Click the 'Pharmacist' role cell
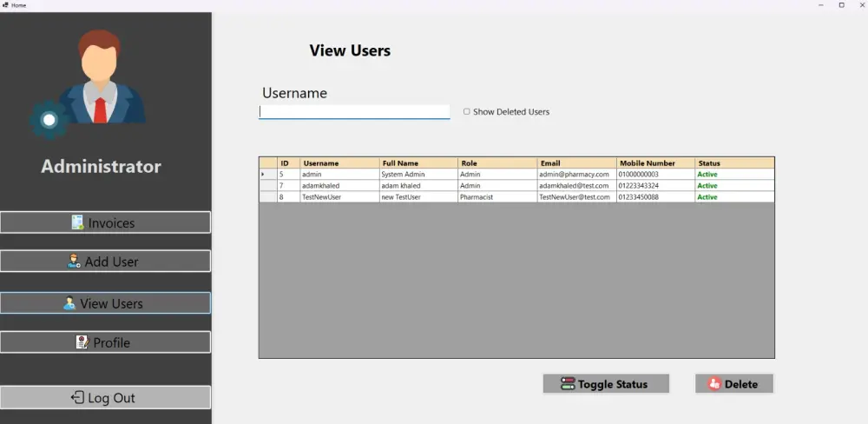This screenshot has height=424, width=868. click(x=497, y=196)
